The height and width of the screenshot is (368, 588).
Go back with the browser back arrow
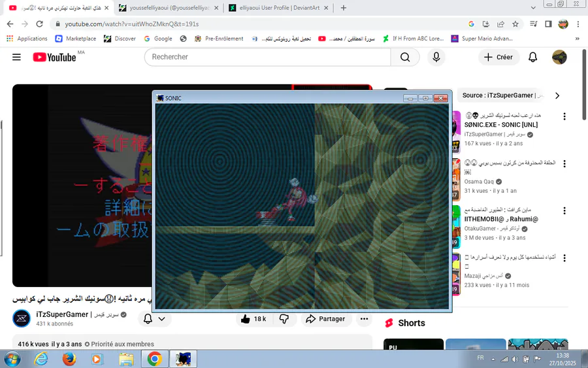pos(10,24)
